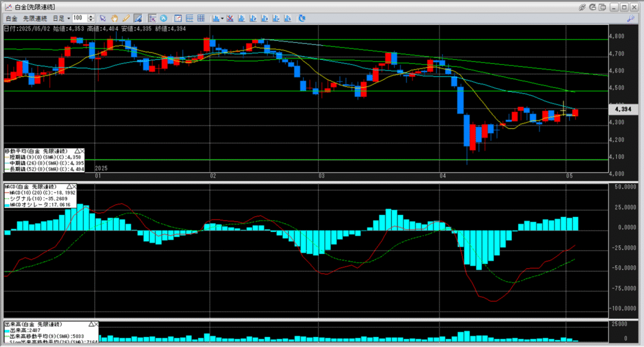Select the grid layout icon
The height and width of the screenshot is (347, 644).
201,18
